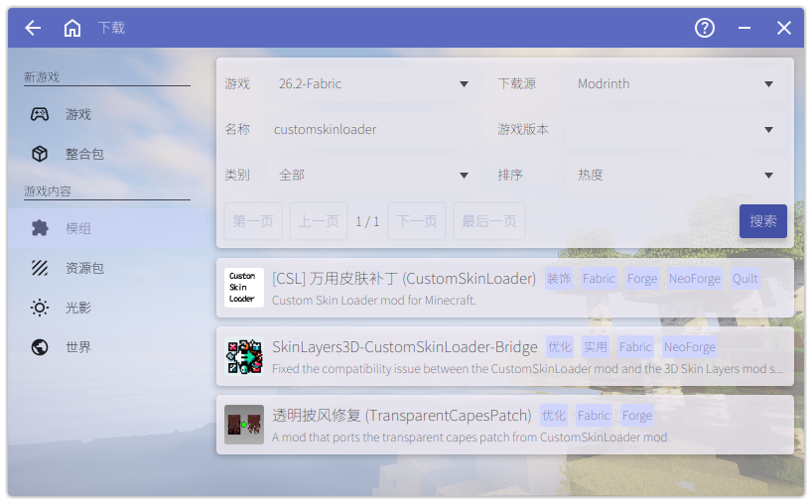Open the 透明披风修复 (TransparentCapesPatch) result title
This screenshot has width=812, height=504.
(x=402, y=415)
